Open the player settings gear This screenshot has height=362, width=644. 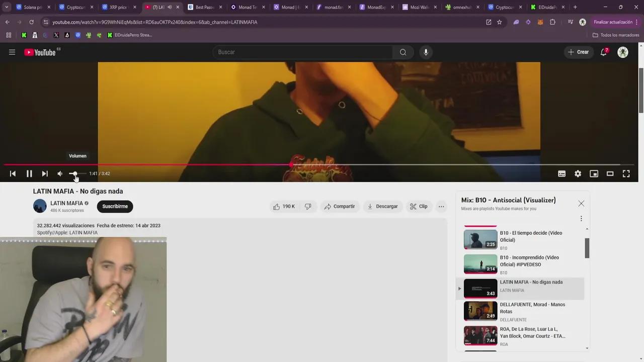click(x=578, y=173)
